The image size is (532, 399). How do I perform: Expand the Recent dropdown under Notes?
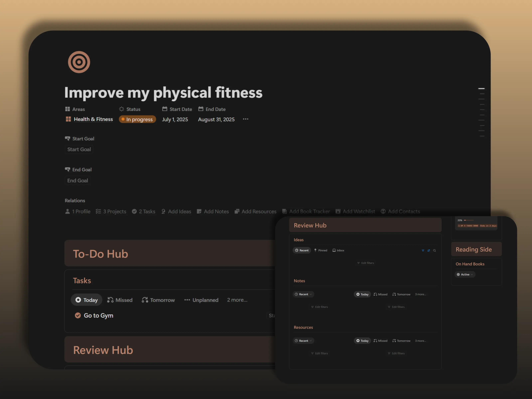[303, 294]
